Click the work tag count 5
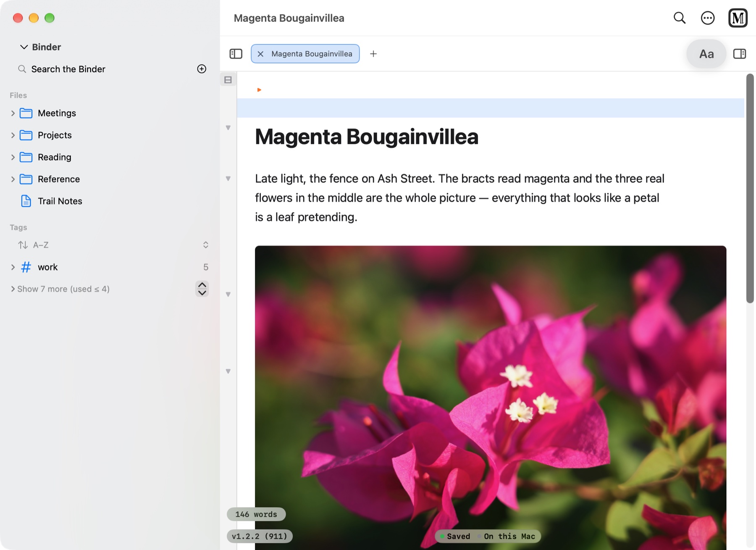The height and width of the screenshot is (550, 756). coord(206,267)
